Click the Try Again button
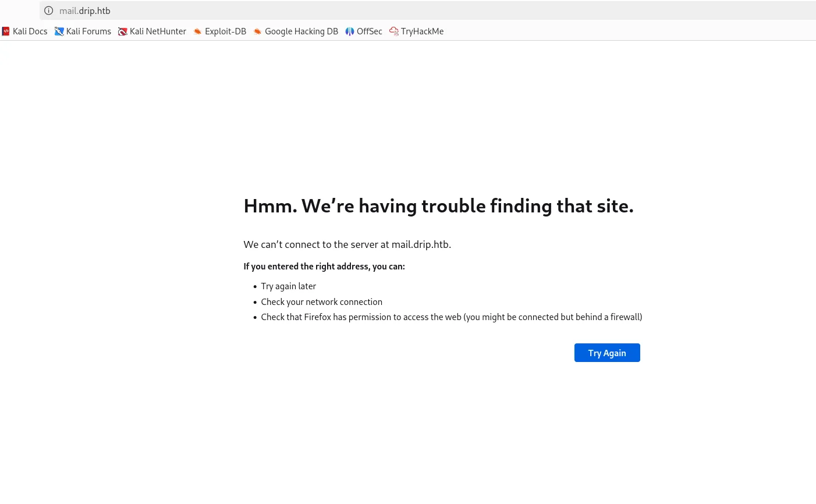Image resolution: width=816 pixels, height=504 pixels. (x=607, y=353)
